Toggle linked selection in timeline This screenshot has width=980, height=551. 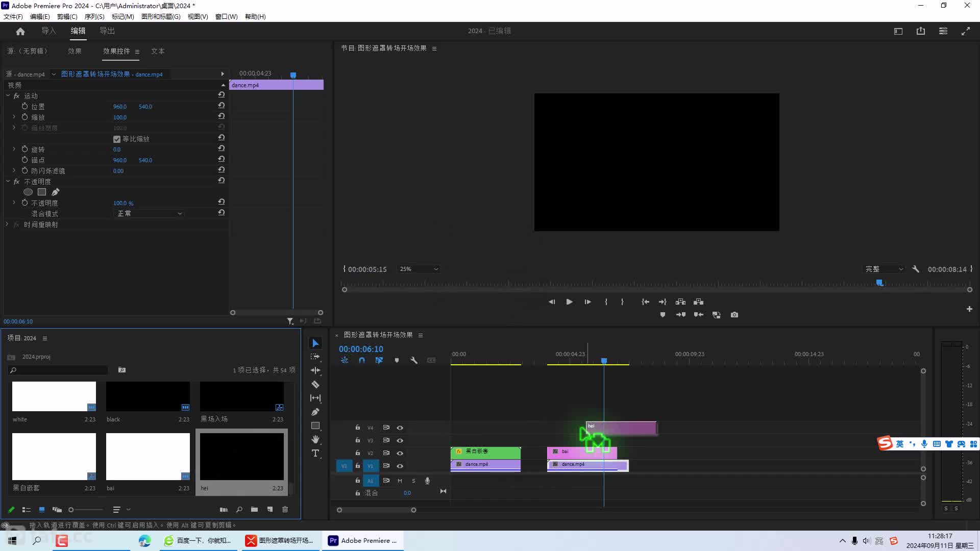[x=379, y=360]
